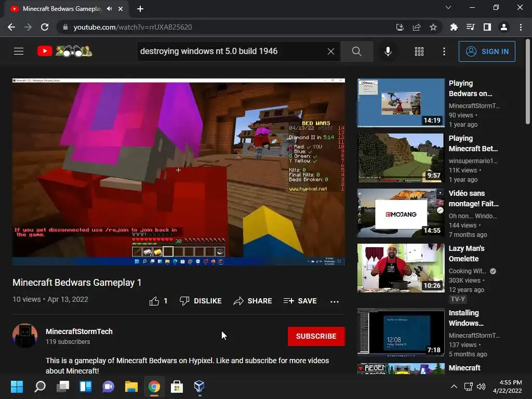Open the MinecraftStormTech channel name link
The height and width of the screenshot is (399, 532).
pos(79,331)
